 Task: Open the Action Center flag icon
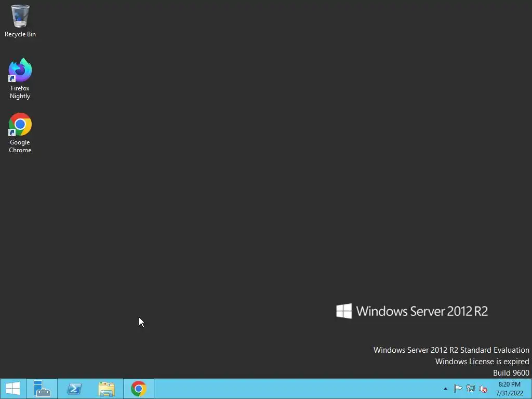(x=458, y=389)
